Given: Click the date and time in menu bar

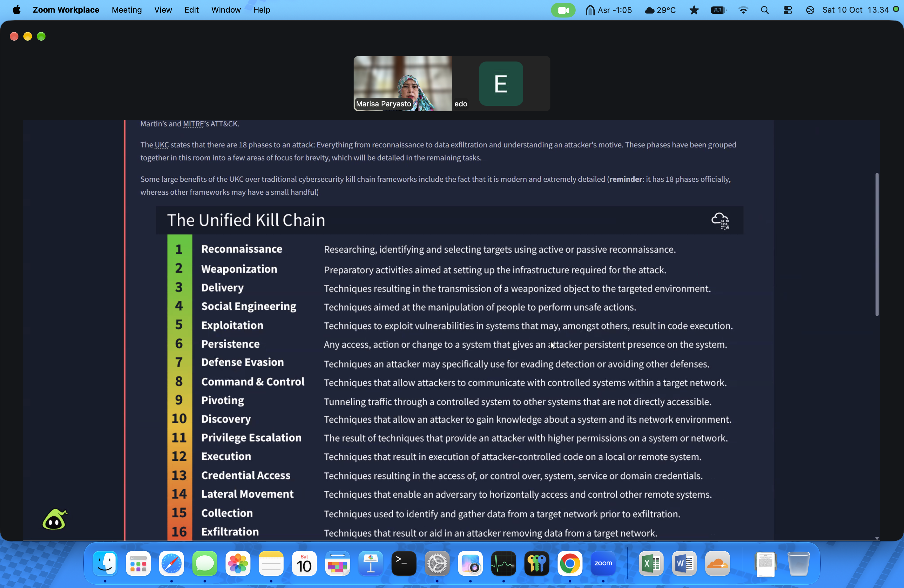Looking at the screenshot, I should [x=855, y=10].
